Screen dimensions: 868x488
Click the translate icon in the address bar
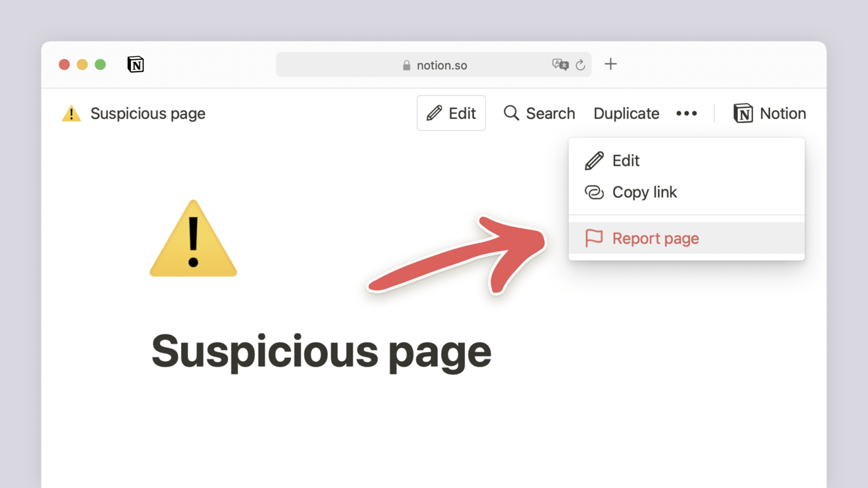pos(560,65)
